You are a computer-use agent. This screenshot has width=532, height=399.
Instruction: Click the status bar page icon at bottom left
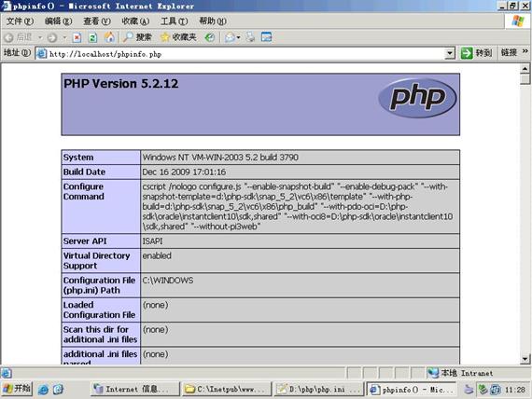pyautogui.click(x=7, y=373)
